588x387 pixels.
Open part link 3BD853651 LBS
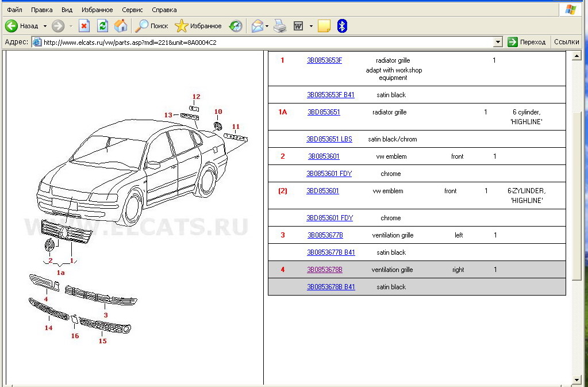(x=329, y=139)
